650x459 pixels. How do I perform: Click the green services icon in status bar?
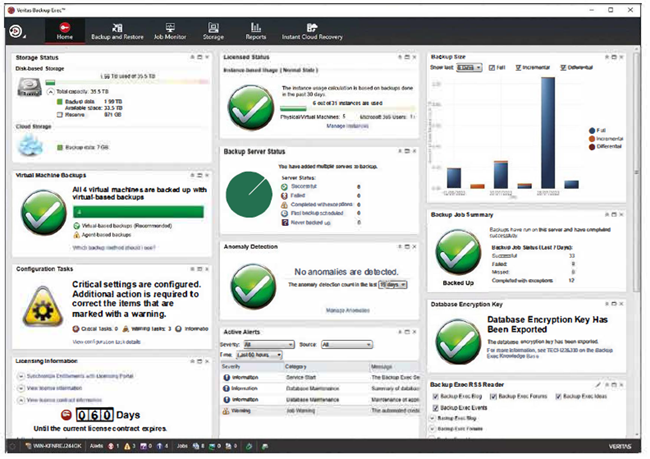[x=249, y=447]
